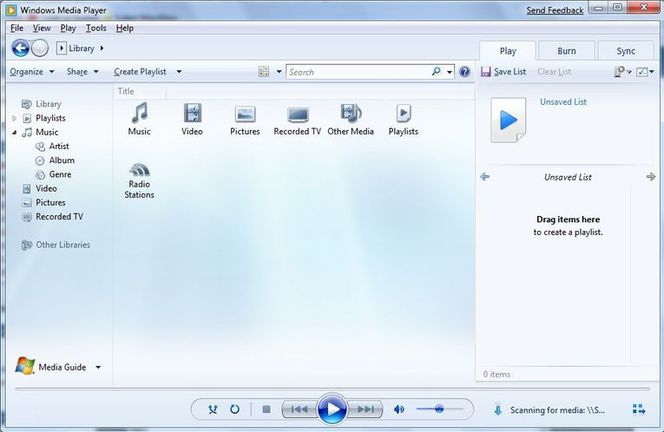This screenshot has width=664, height=432.
Task: Open the Help menu
Action: click(125, 28)
